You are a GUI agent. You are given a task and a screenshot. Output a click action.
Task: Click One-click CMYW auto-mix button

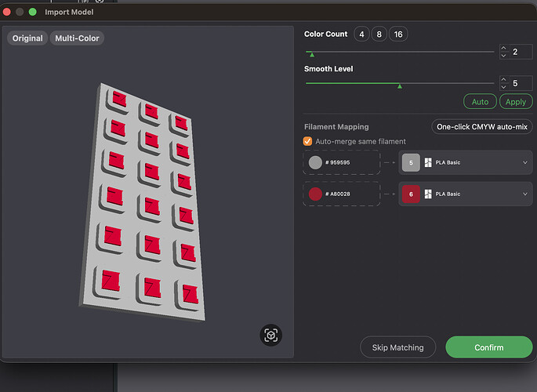(482, 127)
